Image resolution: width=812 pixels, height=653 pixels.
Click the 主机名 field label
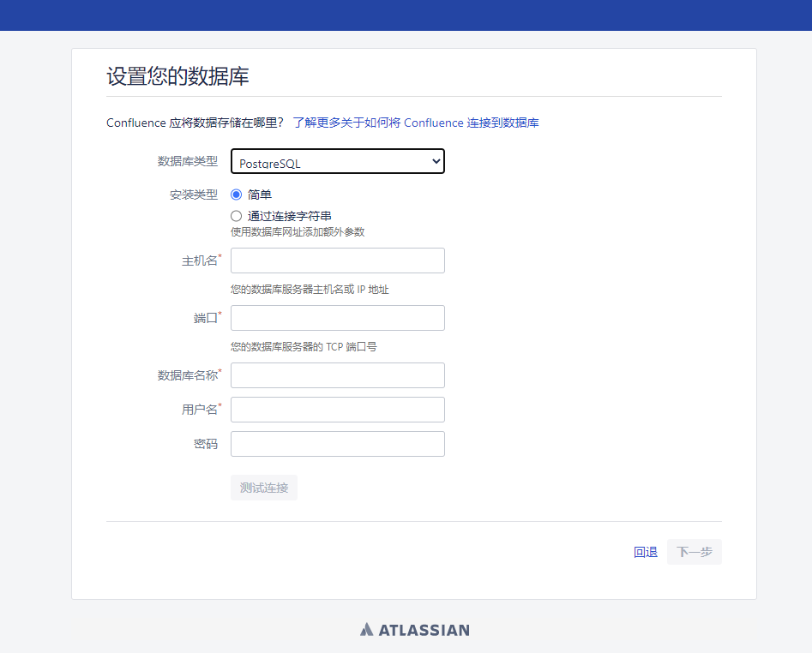tap(199, 261)
